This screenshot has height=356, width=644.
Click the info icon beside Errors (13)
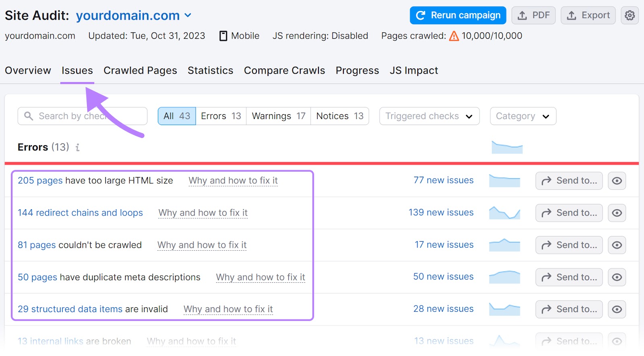[78, 148]
